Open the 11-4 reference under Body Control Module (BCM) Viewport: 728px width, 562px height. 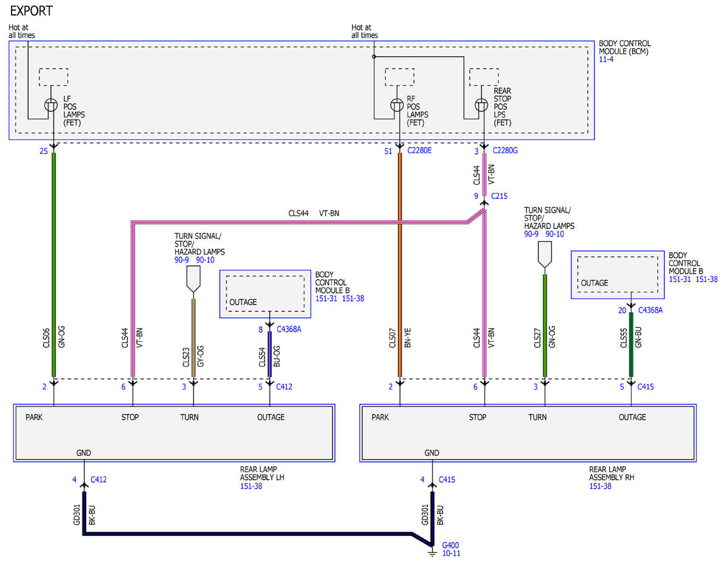(605, 61)
